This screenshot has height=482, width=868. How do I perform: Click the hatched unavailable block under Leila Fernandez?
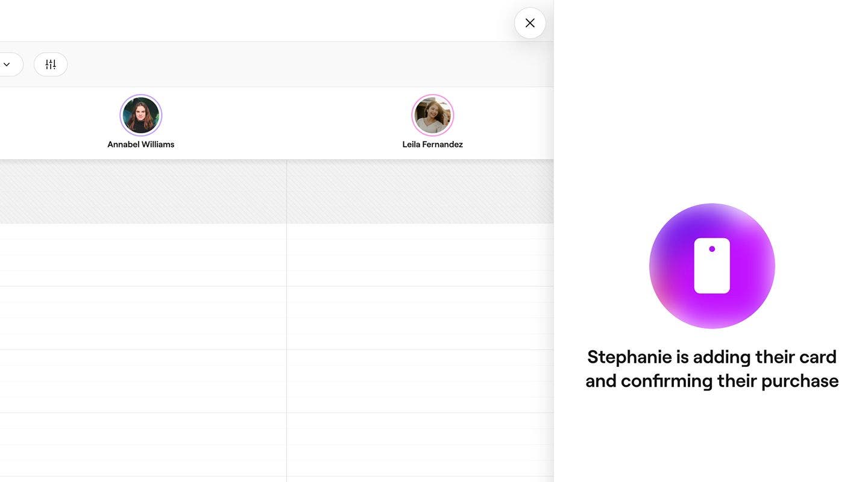[x=420, y=192]
